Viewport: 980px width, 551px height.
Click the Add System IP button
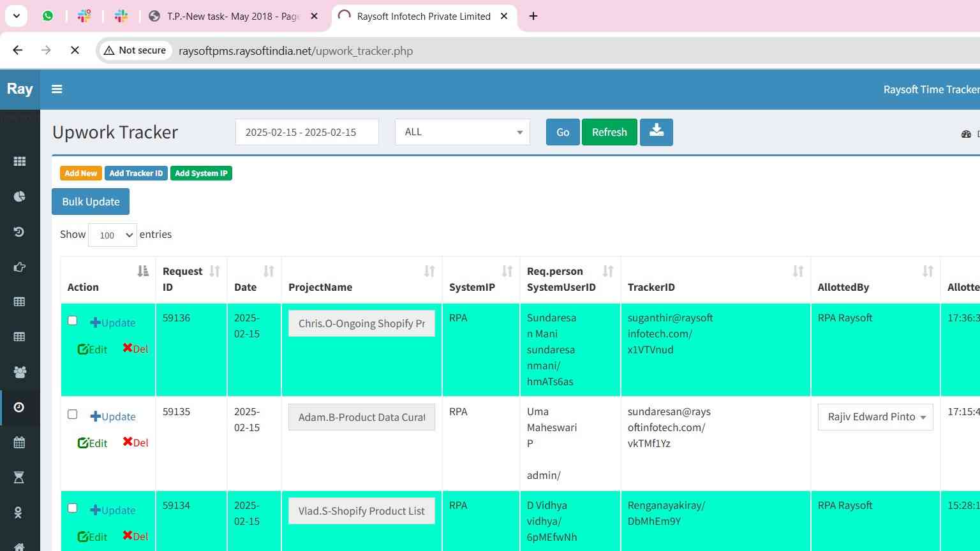[x=201, y=173]
